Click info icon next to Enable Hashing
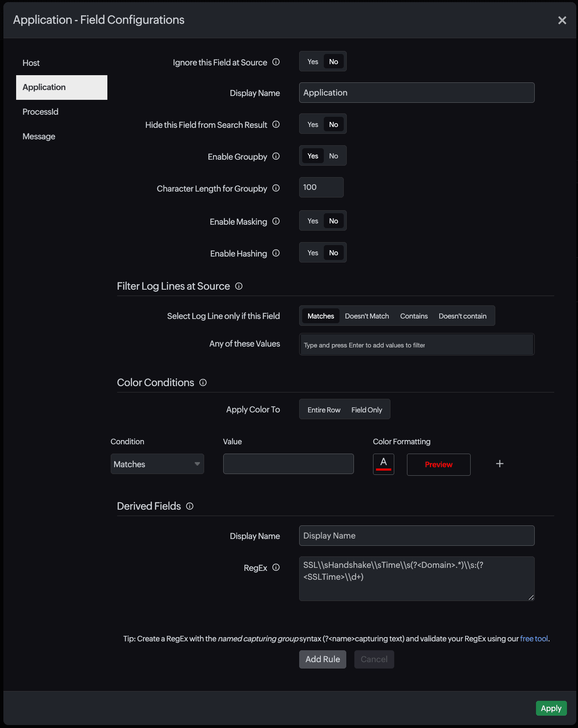Image resolution: width=578 pixels, height=728 pixels. (x=276, y=253)
